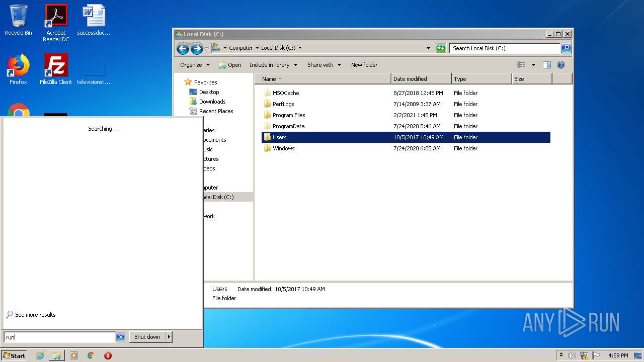Image resolution: width=644 pixels, height=362 pixels.
Task: Refresh the Explorer address bar
Action: coord(441,48)
